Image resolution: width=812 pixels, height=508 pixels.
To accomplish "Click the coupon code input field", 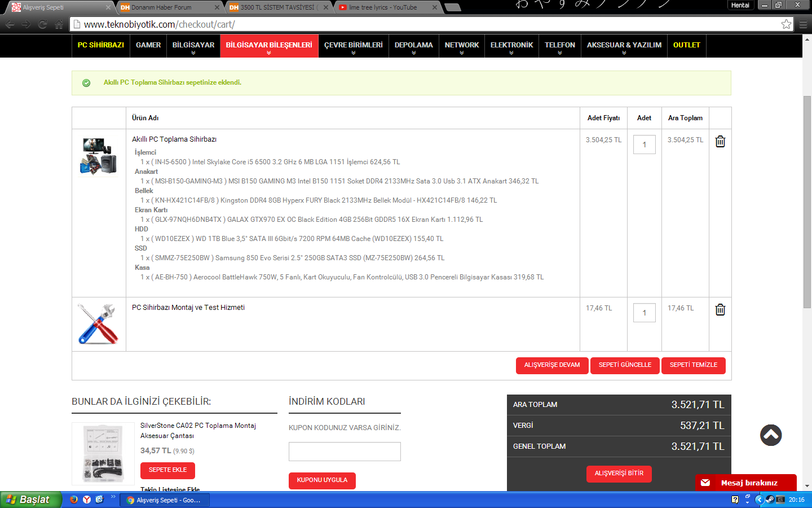I will click(345, 452).
